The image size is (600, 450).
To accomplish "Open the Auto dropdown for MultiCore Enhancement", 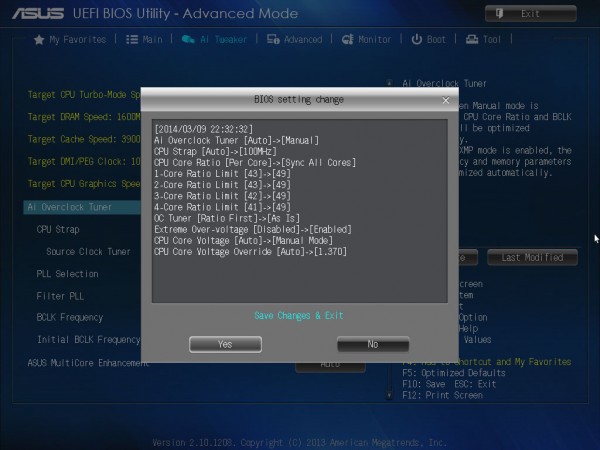I will [x=330, y=366].
